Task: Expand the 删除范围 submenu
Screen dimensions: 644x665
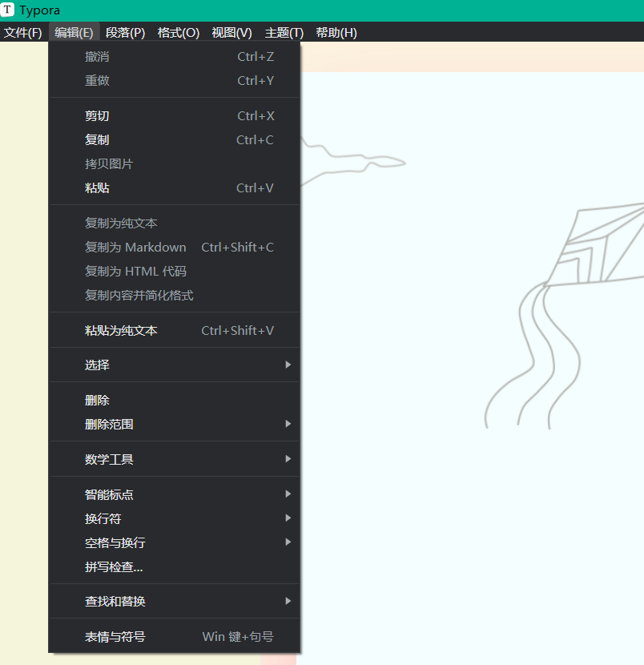Action: (x=175, y=424)
